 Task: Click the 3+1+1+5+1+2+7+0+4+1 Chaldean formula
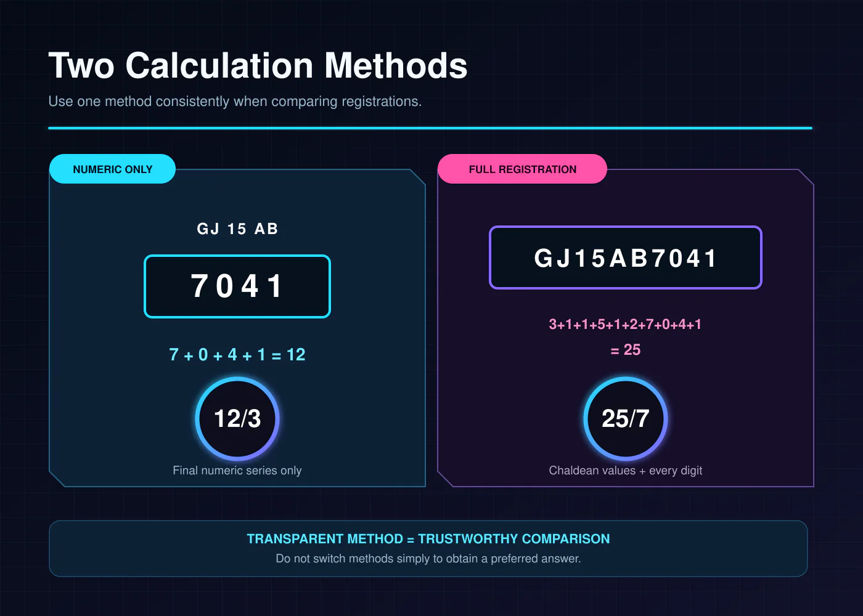(626, 324)
